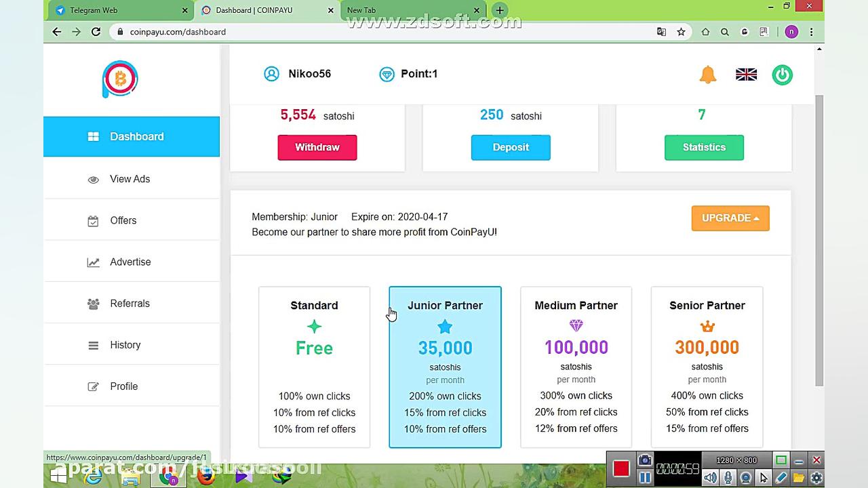Click the 'Membership: Junior' text
The image size is (868, 488).
click(294, 217)
